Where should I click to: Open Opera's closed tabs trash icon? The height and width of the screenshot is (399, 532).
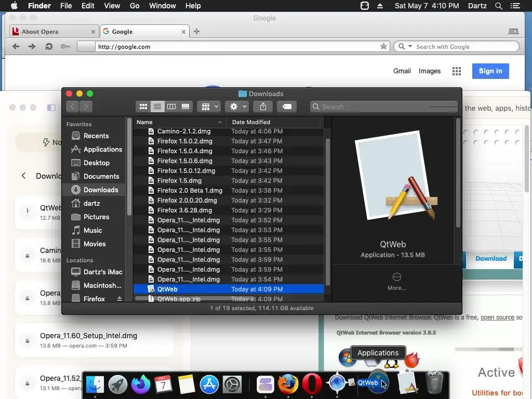click(x=513, y=32)
